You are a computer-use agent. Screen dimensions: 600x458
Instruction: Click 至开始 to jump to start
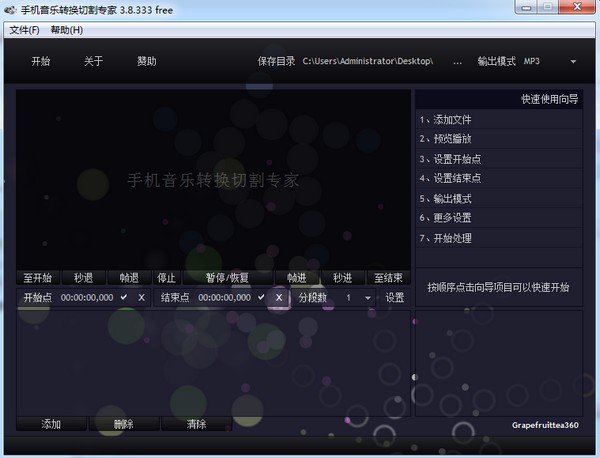point(37,278)
